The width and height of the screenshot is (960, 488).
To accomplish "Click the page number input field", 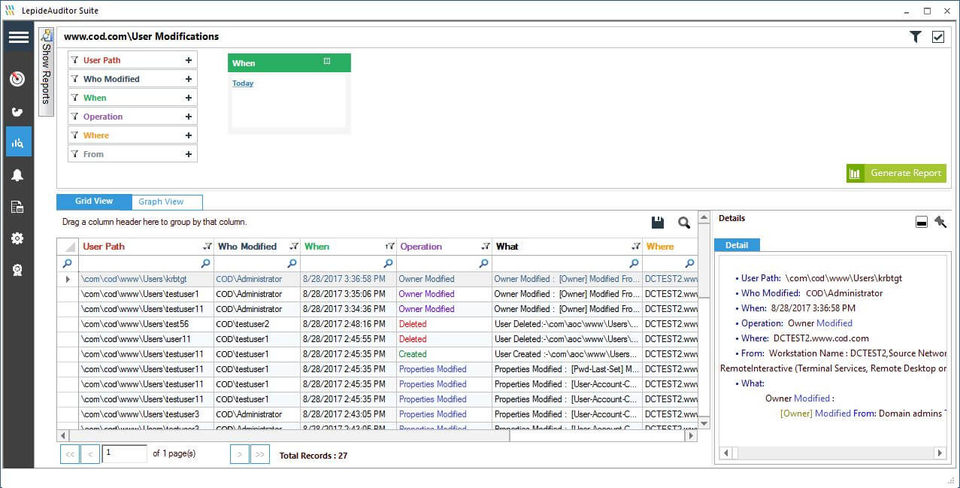I will [125, 454].
